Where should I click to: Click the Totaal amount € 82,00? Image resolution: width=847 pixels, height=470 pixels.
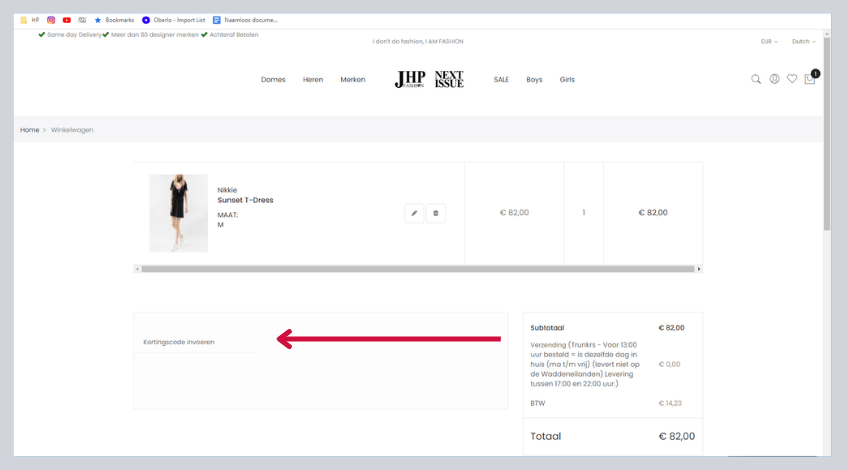point(676,436)
